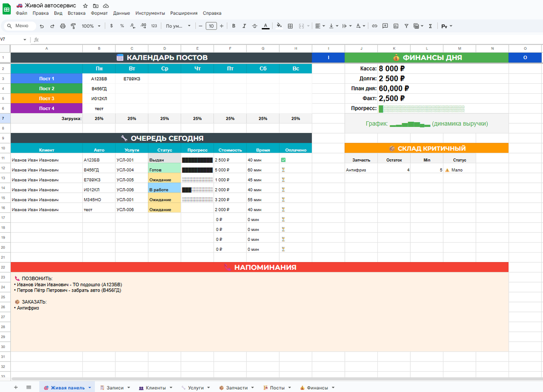
Task: Insert a chart
Action: (396, 26)
